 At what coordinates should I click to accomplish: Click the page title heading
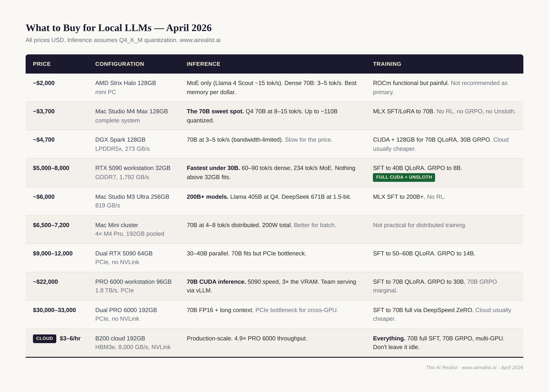(x=118, y=28)
